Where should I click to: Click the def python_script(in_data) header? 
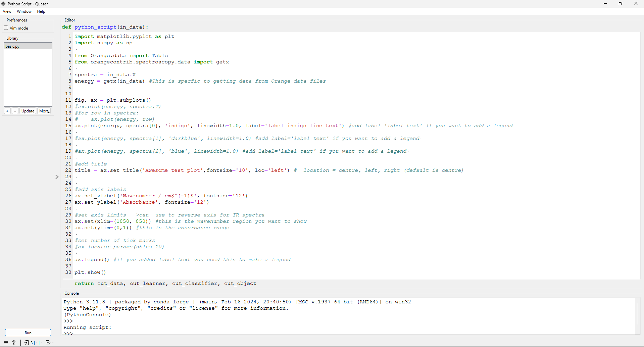click(x=105, y=27)
